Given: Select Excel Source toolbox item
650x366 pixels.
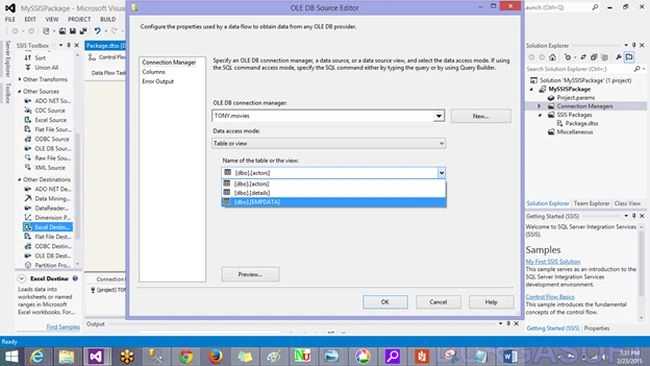Looking at the screenshot, I should click(45, 120).
